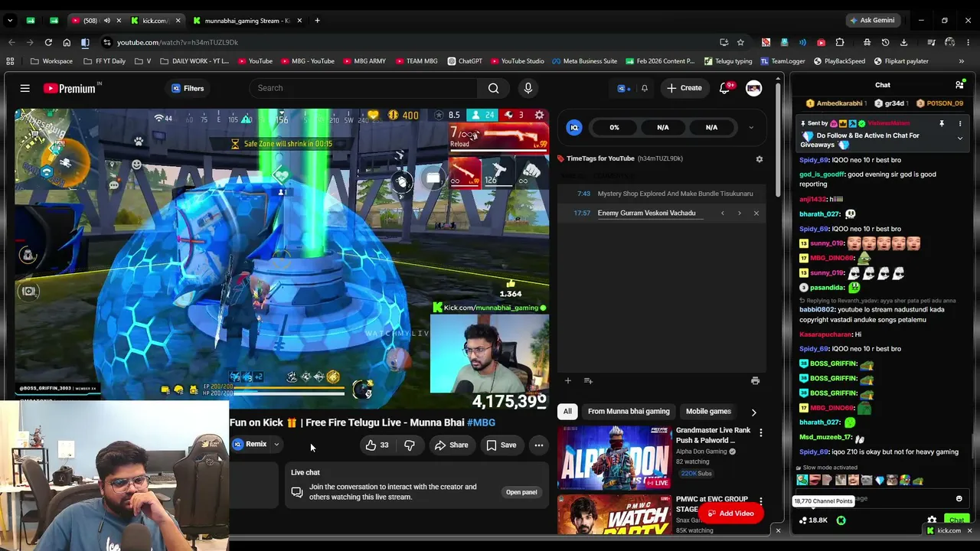Viewport: 980px width, 551px height.
Task: Open a new browser tab
Action: 317,21
